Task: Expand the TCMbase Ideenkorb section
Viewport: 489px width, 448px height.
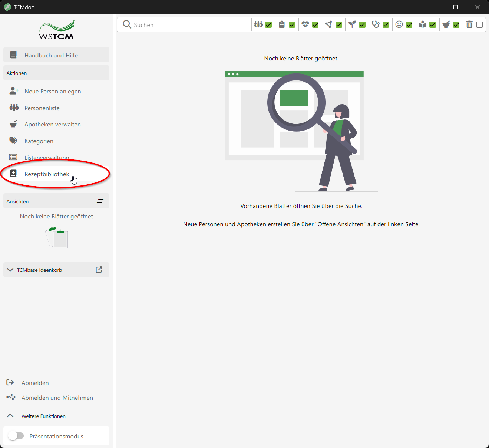Action: pyautogui.click(x=10, y=270)
